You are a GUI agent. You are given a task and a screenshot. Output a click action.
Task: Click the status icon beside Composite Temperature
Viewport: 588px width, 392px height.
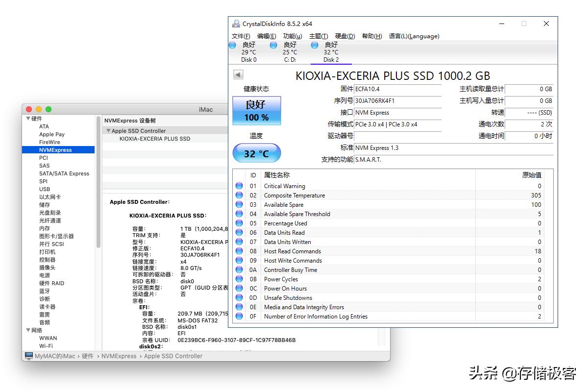click(x=239, y=195)
